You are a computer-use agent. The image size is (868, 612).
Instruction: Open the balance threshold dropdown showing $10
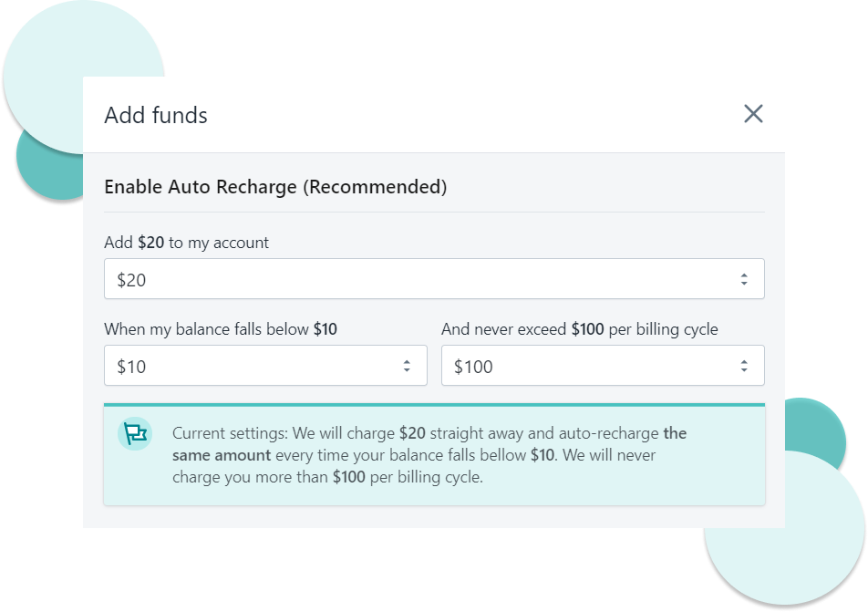coord(265,365)
